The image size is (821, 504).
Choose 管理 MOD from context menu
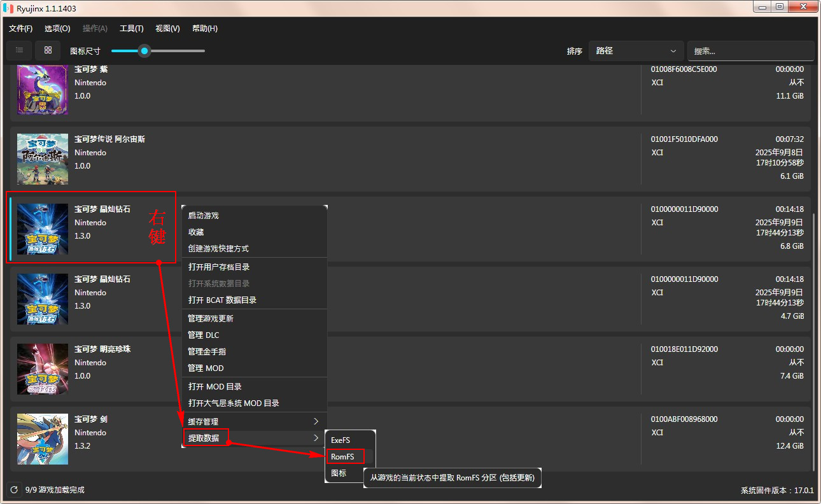coord(255,368)
